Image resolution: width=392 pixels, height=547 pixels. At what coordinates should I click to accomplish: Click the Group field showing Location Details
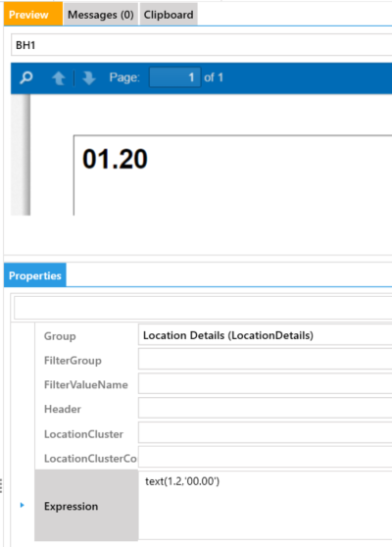pos(265,335)
